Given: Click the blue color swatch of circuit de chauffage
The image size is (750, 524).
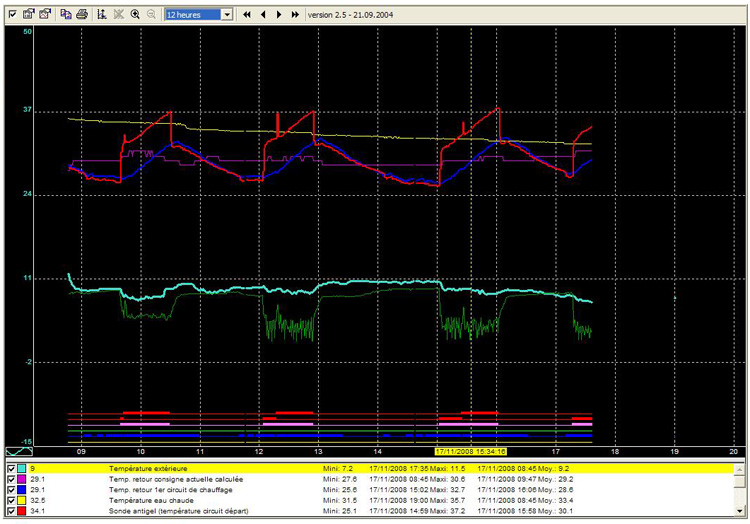Looking at the screenshot, I should 23,490.
